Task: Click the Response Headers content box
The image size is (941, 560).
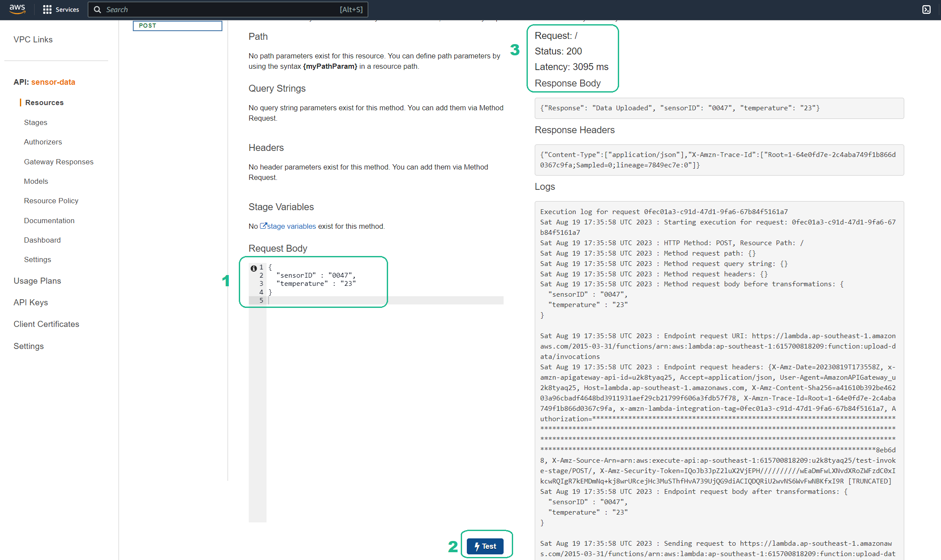Action: click(x=719, y=160)
